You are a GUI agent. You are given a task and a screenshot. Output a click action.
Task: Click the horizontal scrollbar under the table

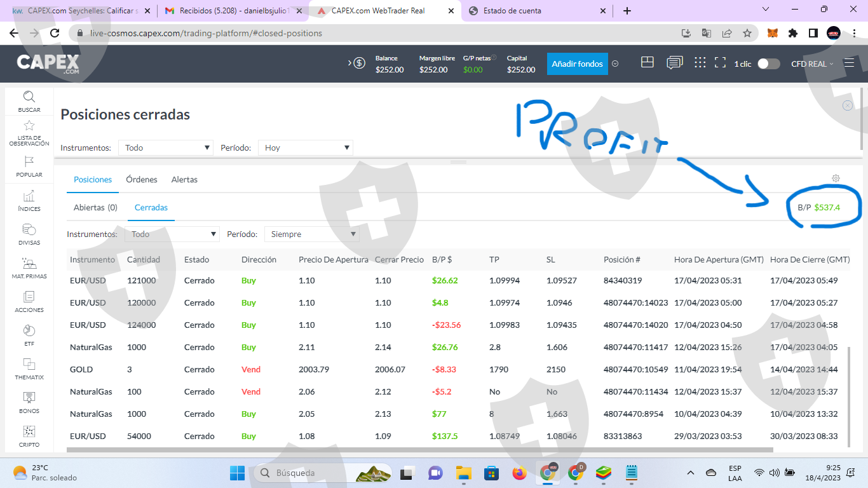pyautogui.click(x=419, y=449)
